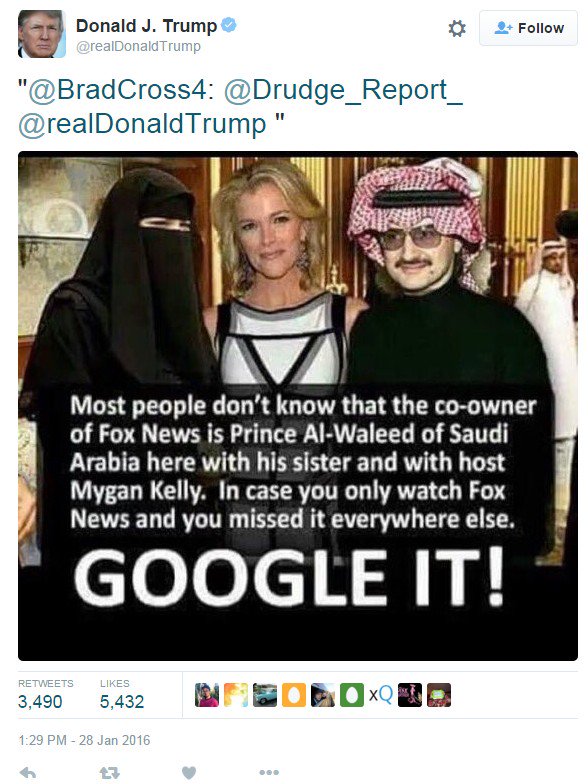Open the @realDonaldTrump mention in tweet text

[142, 124]
